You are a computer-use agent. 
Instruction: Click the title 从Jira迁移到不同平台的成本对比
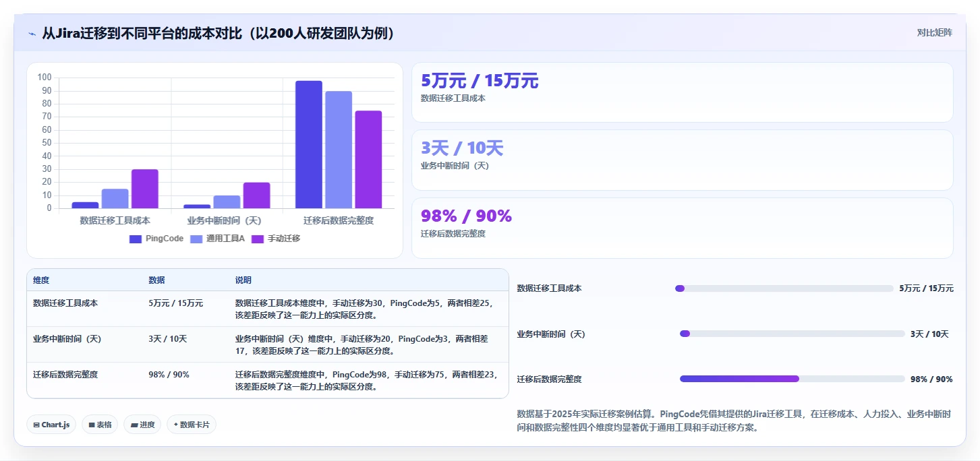click(218, 33)
